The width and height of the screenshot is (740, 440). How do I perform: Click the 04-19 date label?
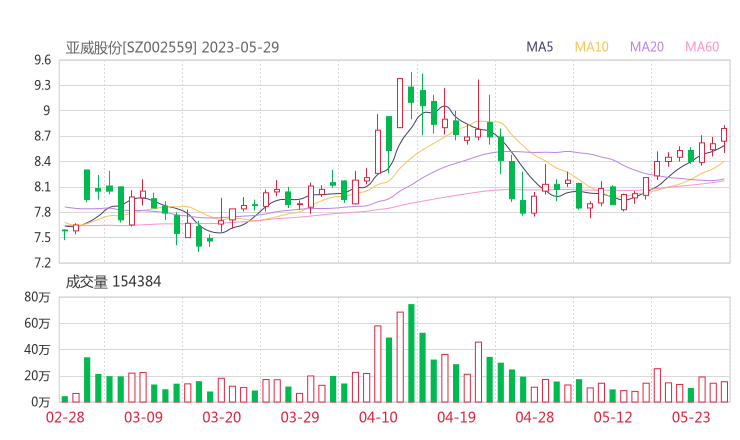click(456, 417)
